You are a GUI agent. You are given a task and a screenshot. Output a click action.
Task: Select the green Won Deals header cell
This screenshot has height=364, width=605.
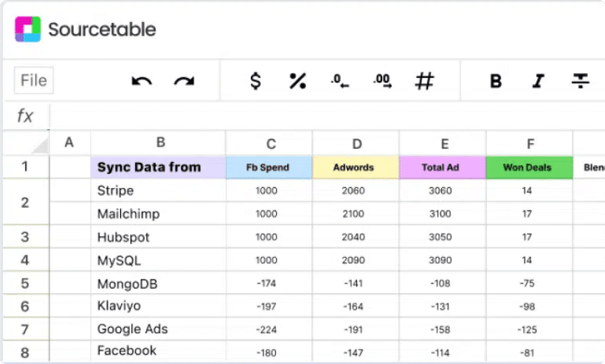pos(528,167)
